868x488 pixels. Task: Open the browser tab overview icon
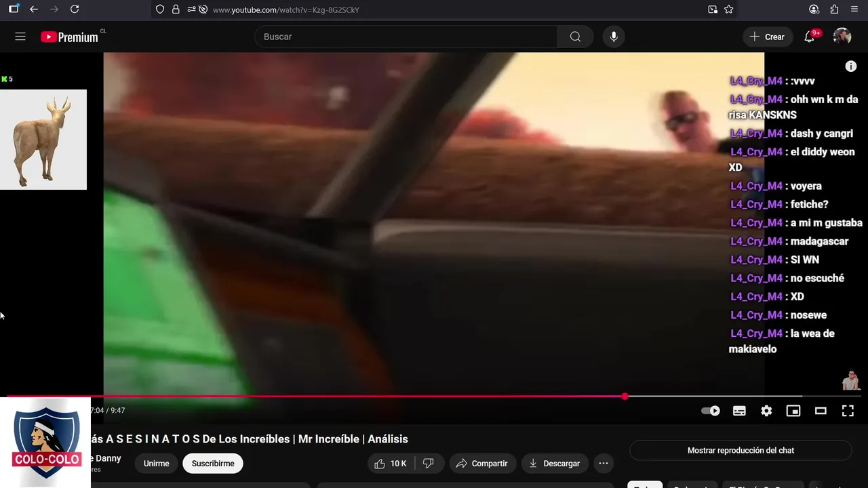tap(14, 9)
